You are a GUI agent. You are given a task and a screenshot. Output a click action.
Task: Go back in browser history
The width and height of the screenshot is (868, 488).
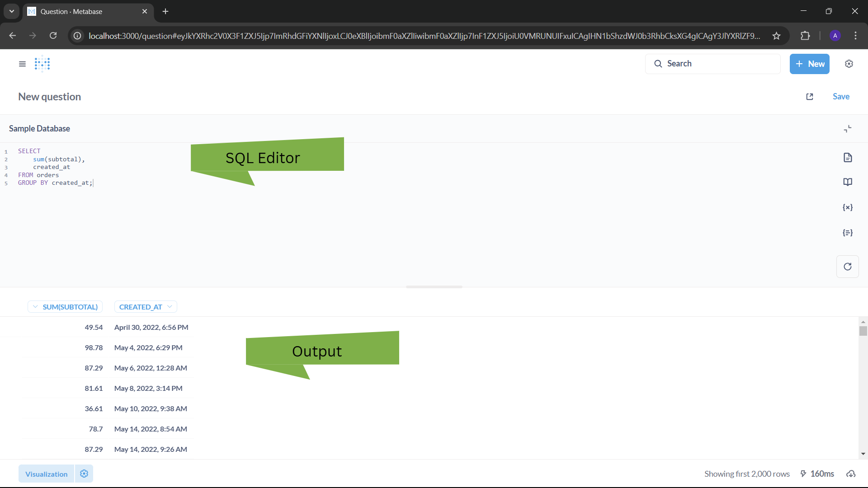click(x=13, y=36)
